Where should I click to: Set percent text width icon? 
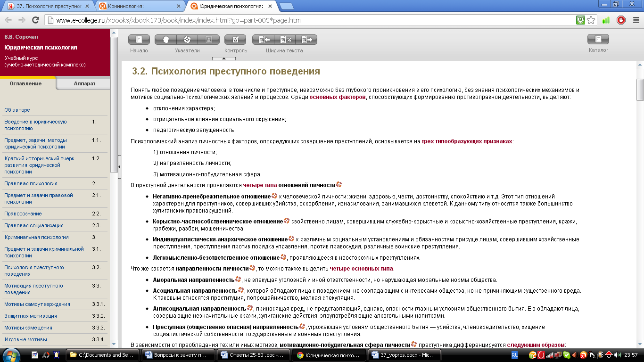click(x=285, y=40)
